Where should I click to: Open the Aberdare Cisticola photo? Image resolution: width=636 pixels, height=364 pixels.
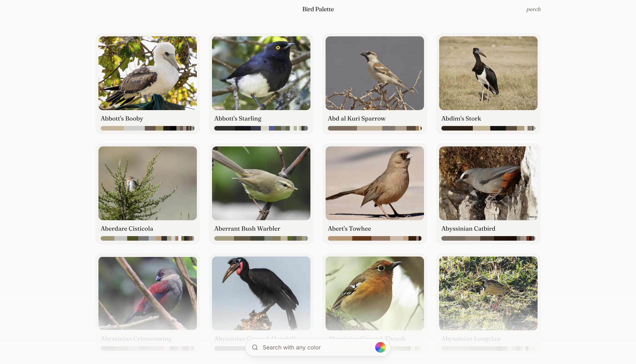pos(148,183)
